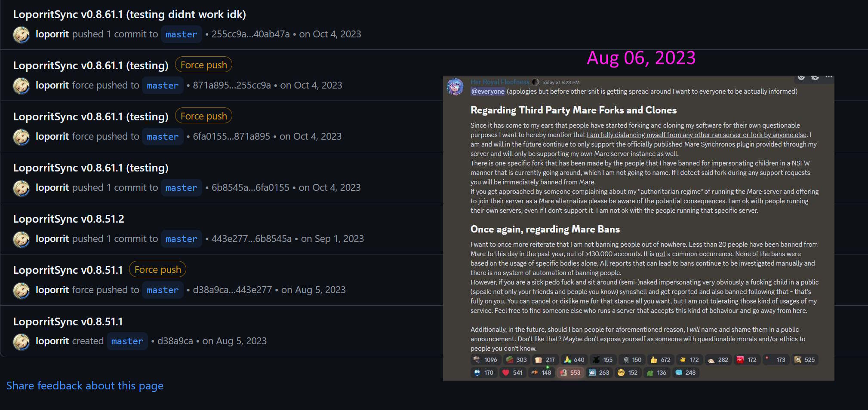Click the praying hands reaction count 640
This screenshot has width=868, height=410.
point(574,360)
